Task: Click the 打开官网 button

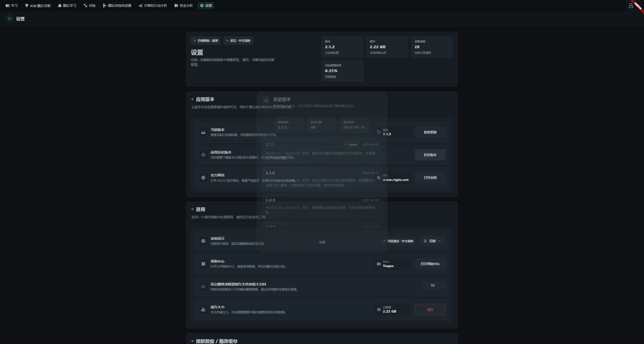Action: 430,178
